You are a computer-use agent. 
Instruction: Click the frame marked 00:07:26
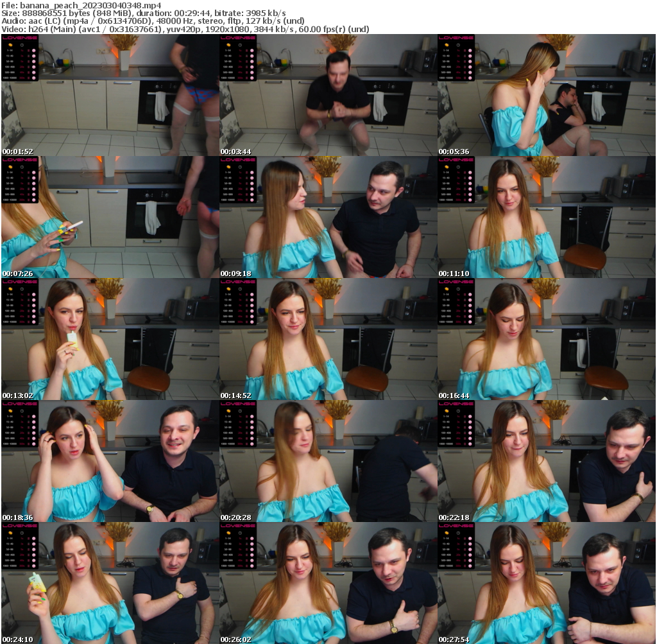(x=110, y=217)
